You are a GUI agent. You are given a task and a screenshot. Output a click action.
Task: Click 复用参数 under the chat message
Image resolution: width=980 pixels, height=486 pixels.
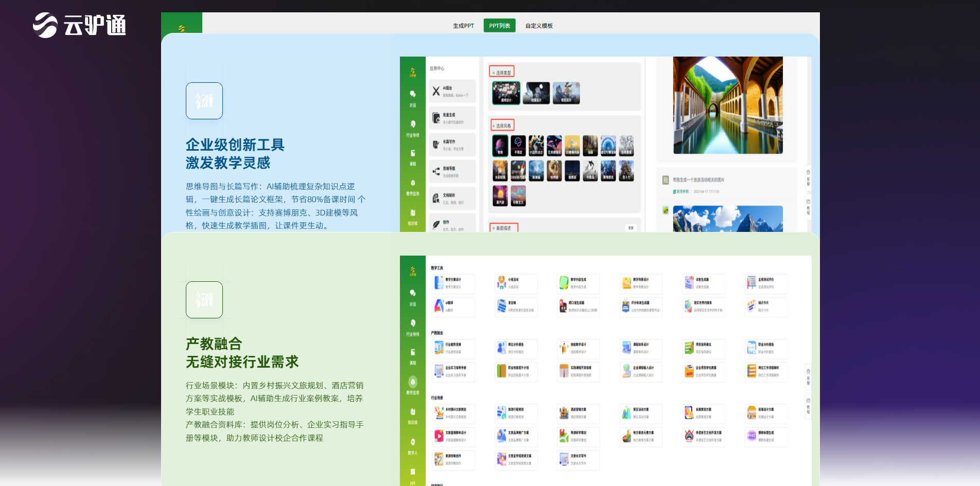[x=680, y=191]
